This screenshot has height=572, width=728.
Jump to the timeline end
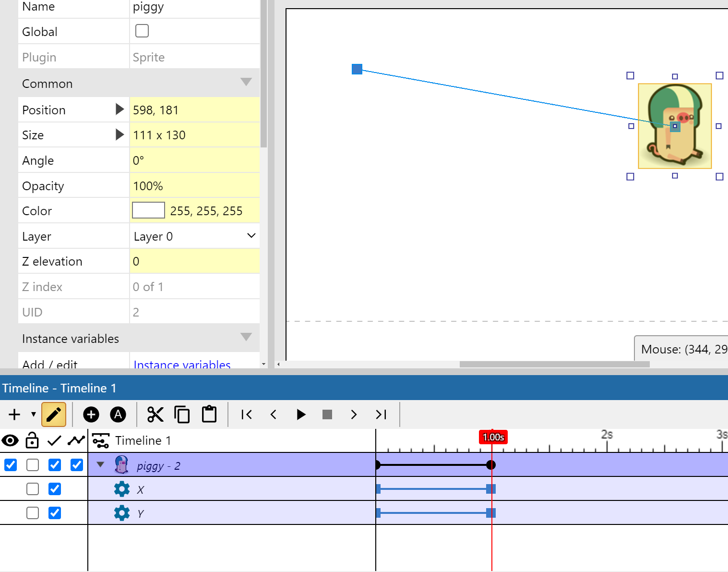coord(381,414)
